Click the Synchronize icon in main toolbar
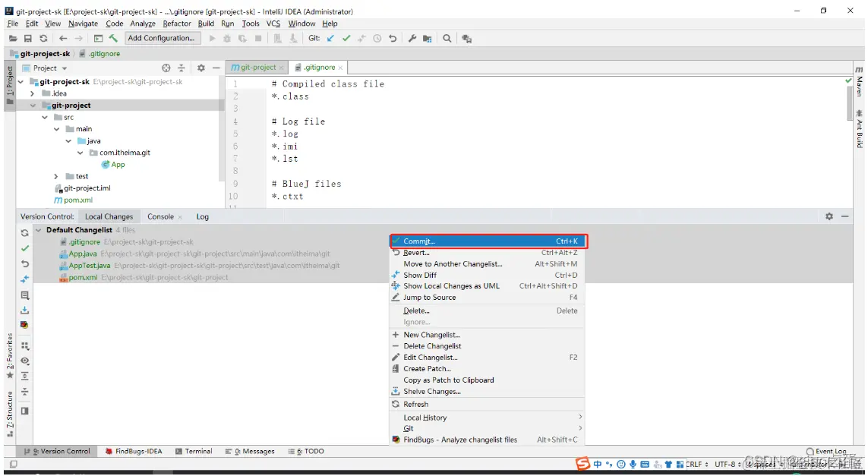 pos(43,39)
